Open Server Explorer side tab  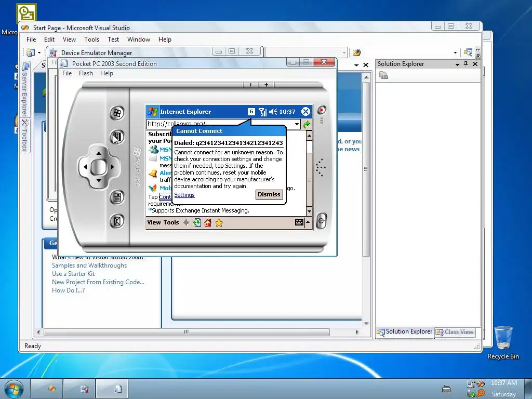(x=24, y=89)
